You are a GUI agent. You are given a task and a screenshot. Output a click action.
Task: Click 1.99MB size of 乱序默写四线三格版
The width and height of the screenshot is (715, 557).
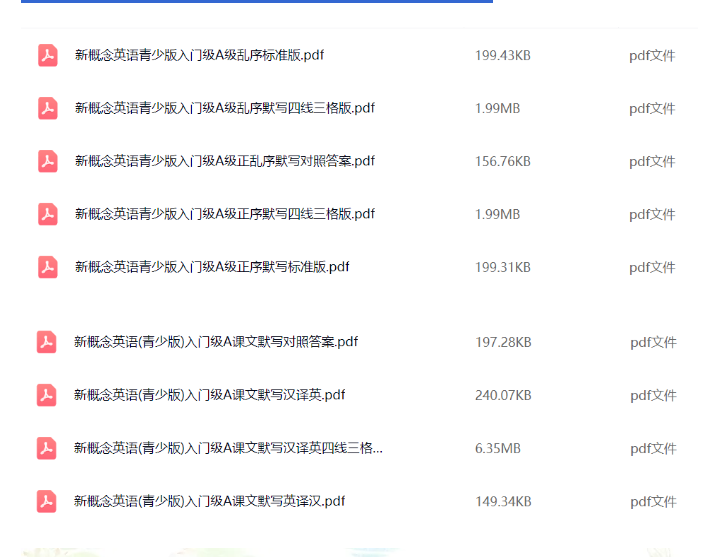(x=497, y=108)
